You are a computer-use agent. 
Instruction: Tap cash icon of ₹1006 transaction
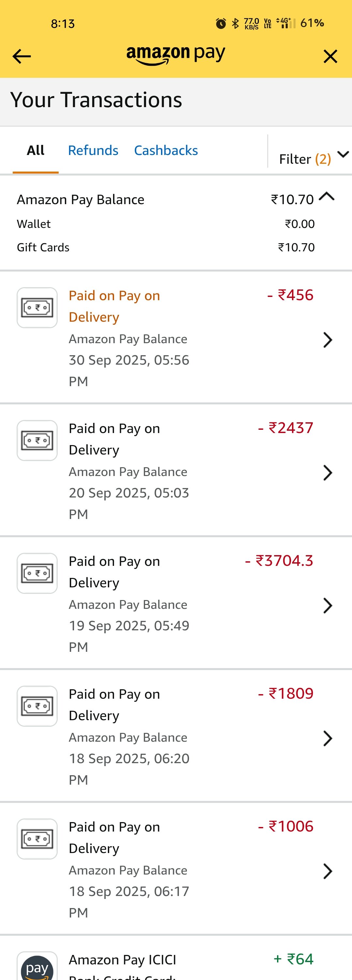[x=37, y=838]
